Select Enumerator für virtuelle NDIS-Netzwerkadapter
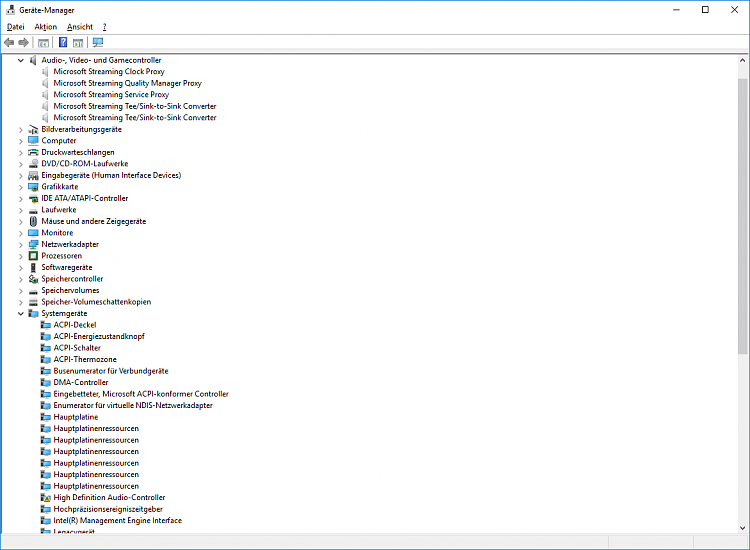 pos(133,406)
